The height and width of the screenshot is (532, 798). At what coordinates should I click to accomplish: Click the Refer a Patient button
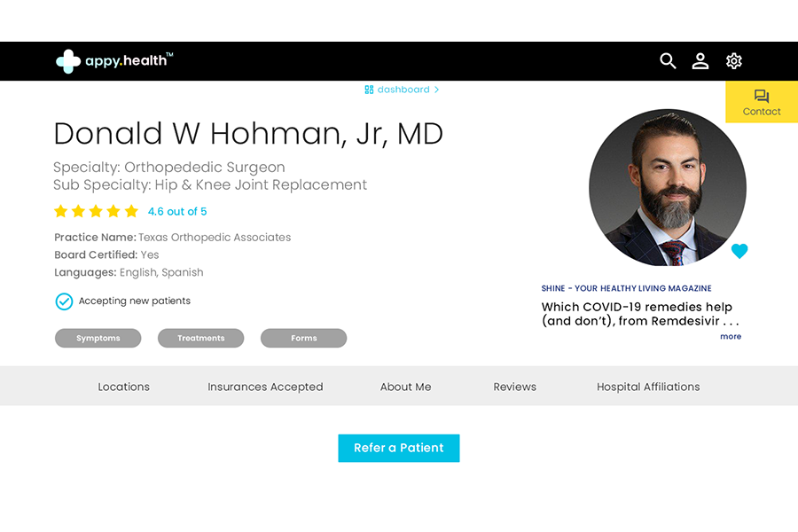click(x=399, y=448)
